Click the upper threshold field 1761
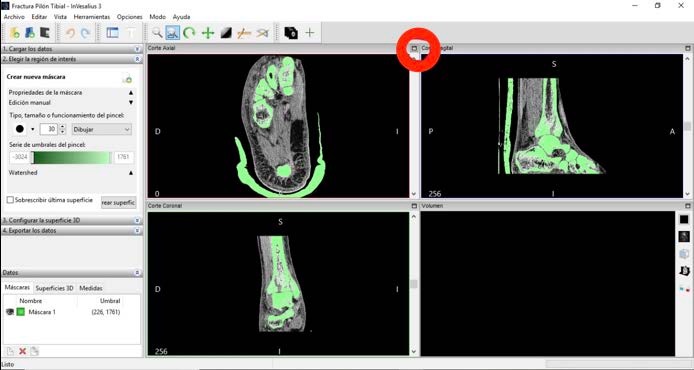 pos(123,158)
